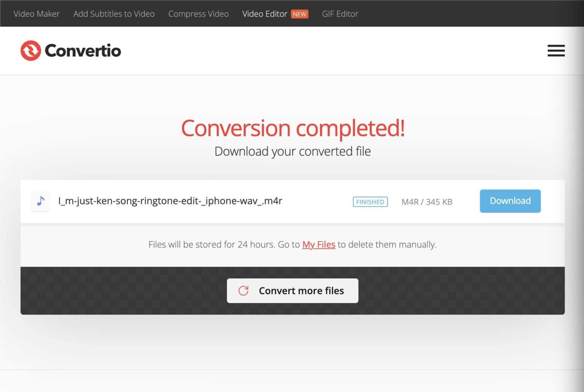Click the Download button
Image resolution: width=584 pixels, height=392 pixels.
(510, 201)
